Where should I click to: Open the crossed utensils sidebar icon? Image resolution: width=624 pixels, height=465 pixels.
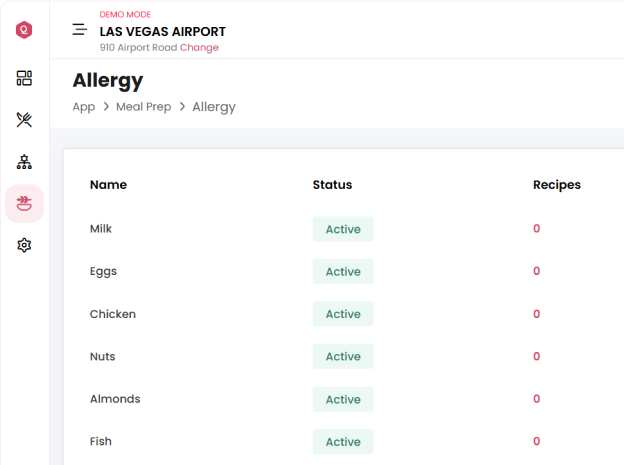pyautogui.click(x=24, y=120)
